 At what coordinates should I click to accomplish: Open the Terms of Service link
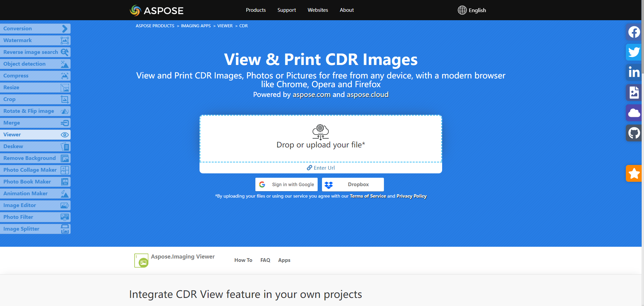point(368,196)
